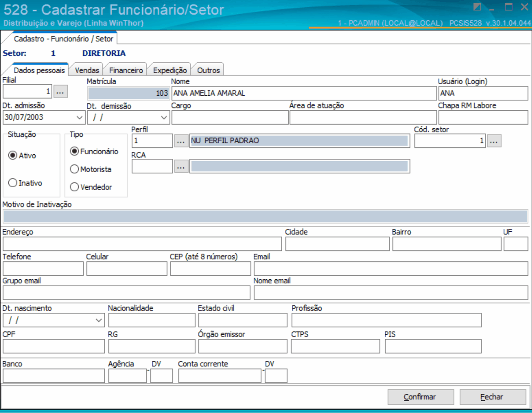Click the Confirmar button
Screen dimensions: 532x413
point(421,397)
